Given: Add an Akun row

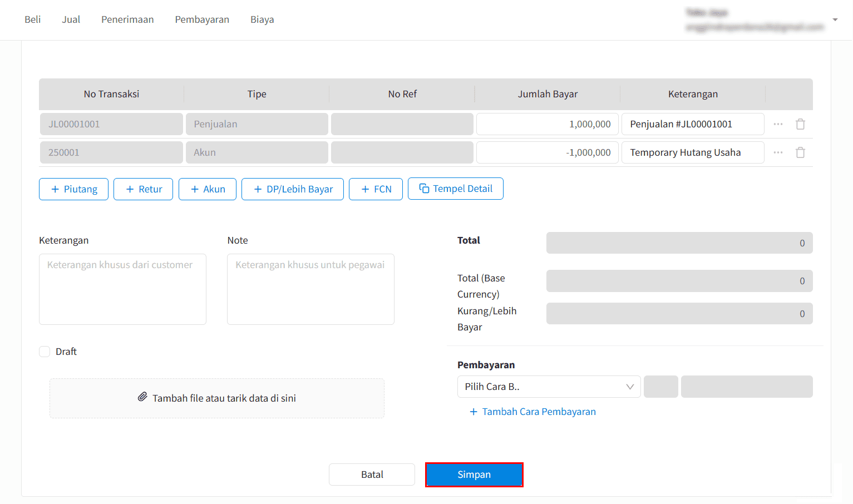Looking at the screenshot, I should tap(207, 189).
